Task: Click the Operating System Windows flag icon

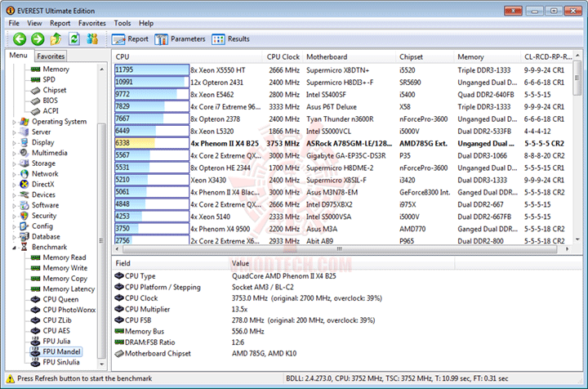Action: (x=24, y=122)
